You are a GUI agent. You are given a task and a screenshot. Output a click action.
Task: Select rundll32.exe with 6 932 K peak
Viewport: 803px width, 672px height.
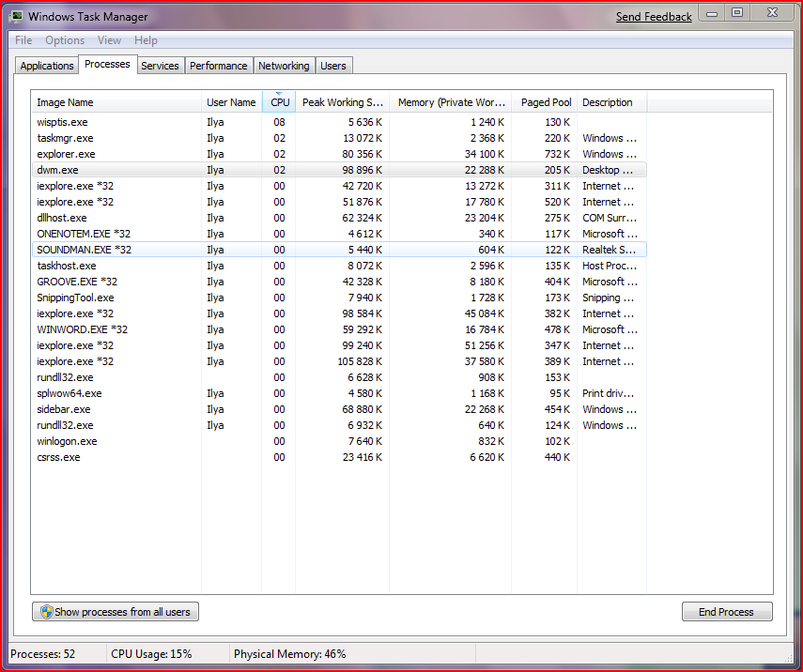[x=339, y=425]
